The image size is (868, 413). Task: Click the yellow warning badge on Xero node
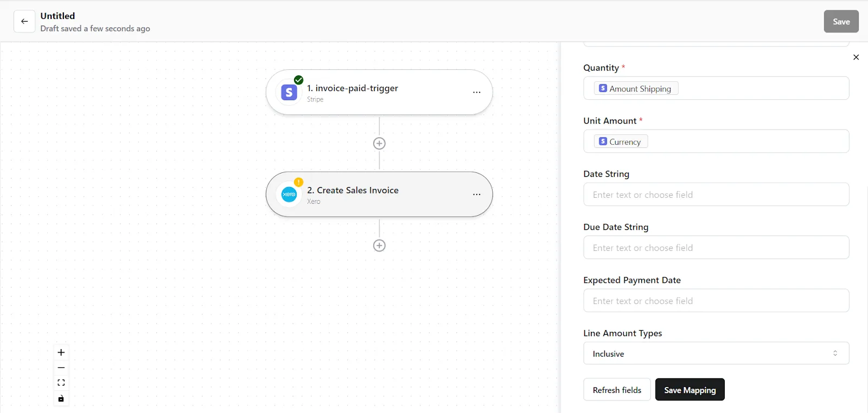click(x=298, y=182)
